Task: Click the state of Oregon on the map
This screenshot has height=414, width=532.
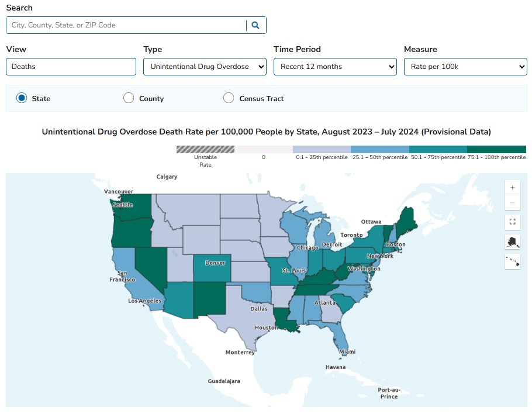Action: (x=129, y=234)
